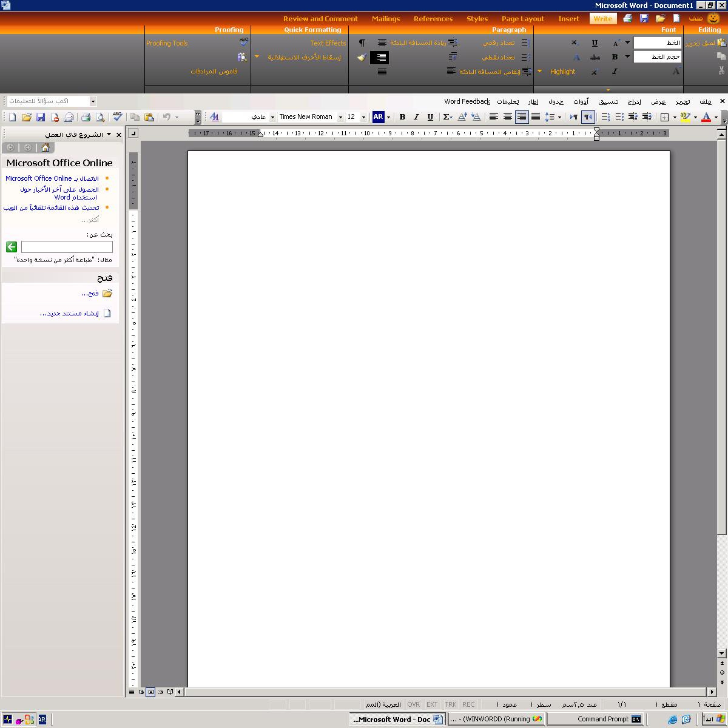Click the Paste clipboard icon in standard toolbar
Screen dimensions: 728x728
(x=149, y=117)
